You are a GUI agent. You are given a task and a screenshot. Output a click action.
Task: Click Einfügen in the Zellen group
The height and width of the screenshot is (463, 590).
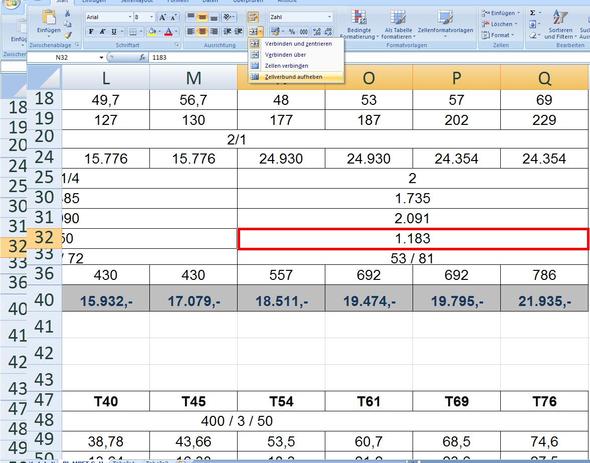click(501, 13)
